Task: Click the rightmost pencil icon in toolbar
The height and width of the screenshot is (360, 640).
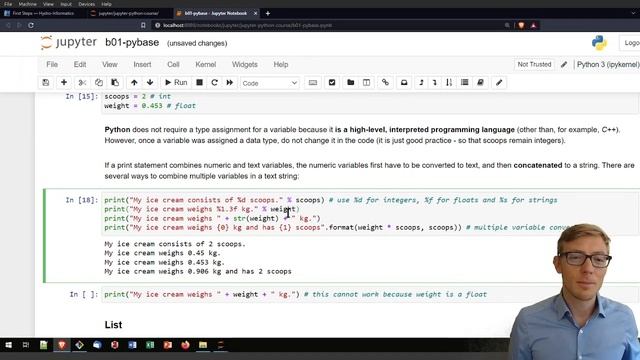Action: [499, 82]
